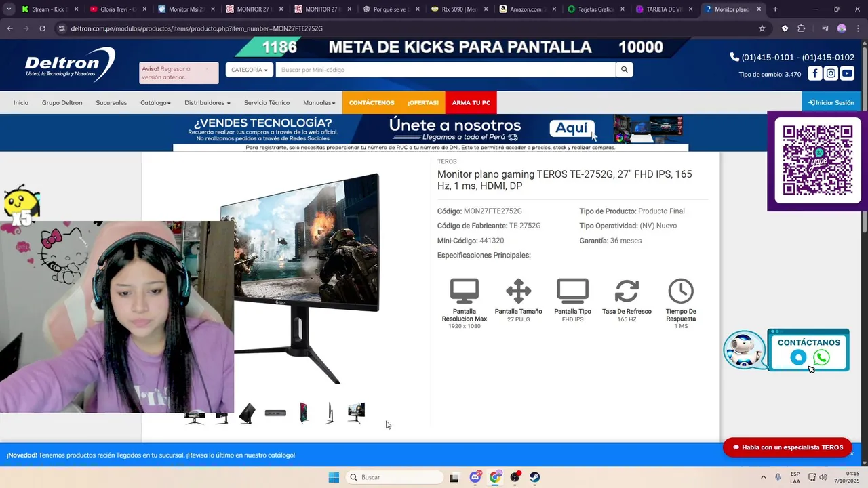Viewport: 868px width, 488px height.
Task: Click the blue chat bubble in Contáctanos
Action: coord(798,358)
